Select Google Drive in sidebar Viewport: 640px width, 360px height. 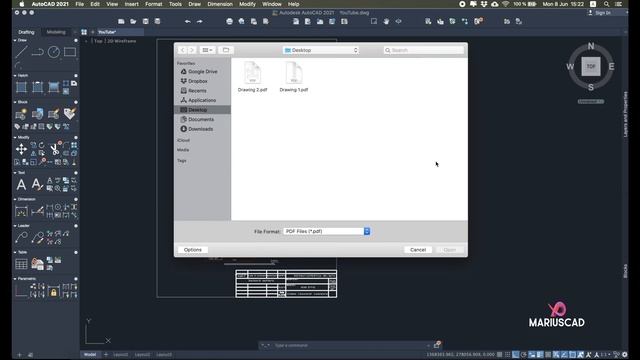(202, 71)
